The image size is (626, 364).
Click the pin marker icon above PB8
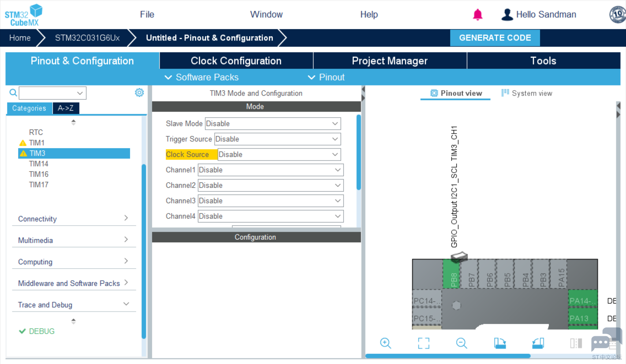(x=459, y=256)
